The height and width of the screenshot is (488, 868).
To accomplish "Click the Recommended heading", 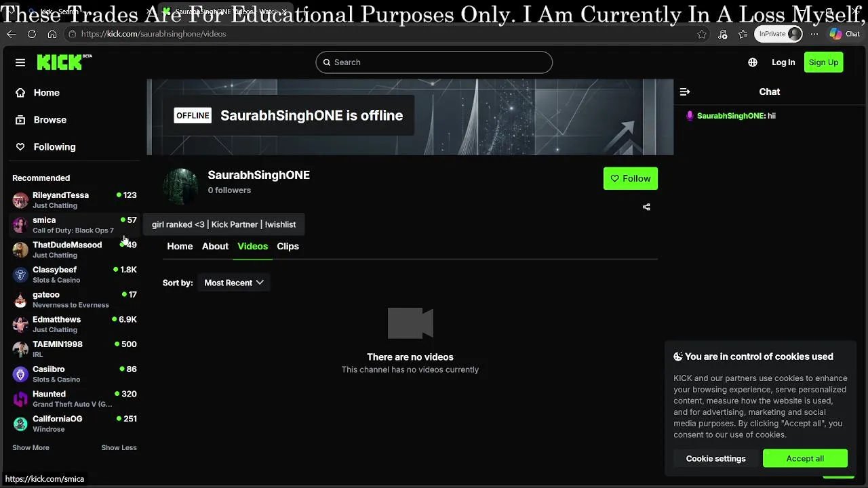I will pos(41,178).
